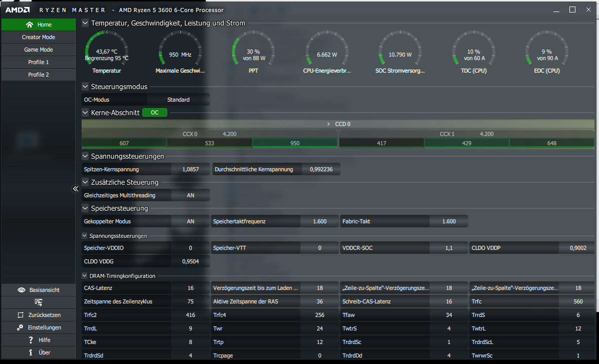The height and width of the screenshot is (364, 599).
Task: Click the OC-Modus Standard value
Action: 178,100
